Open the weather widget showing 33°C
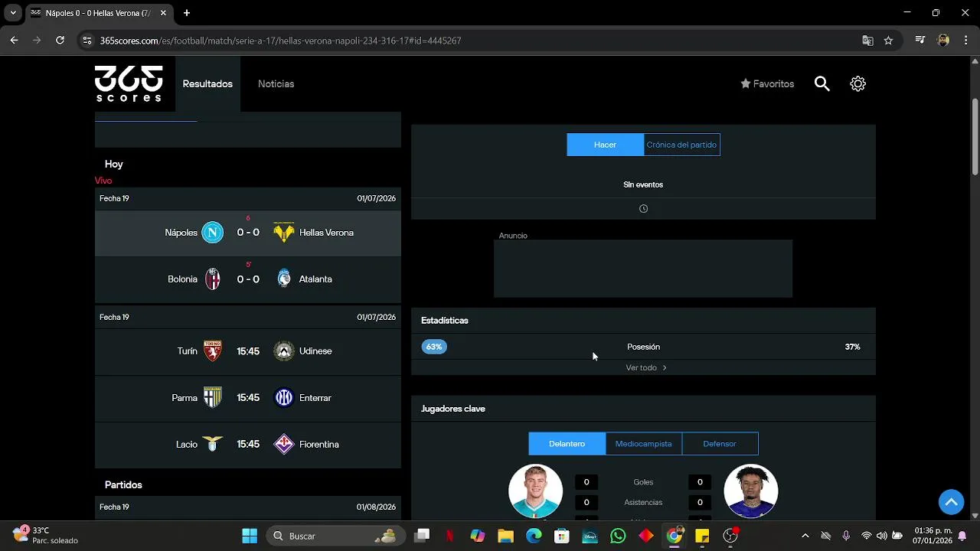Viewport: 980px width, 551px height. (46, 535)
